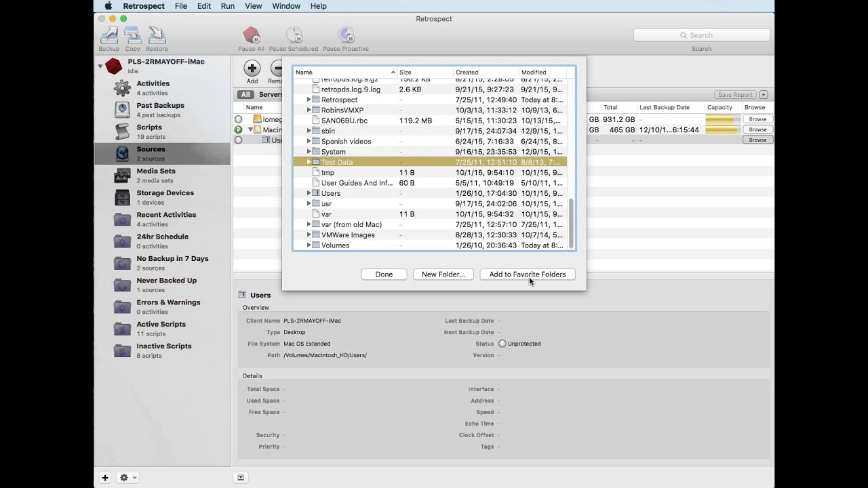
Task: Select the SAN06BU.rbc file
Action: (430, 121)
